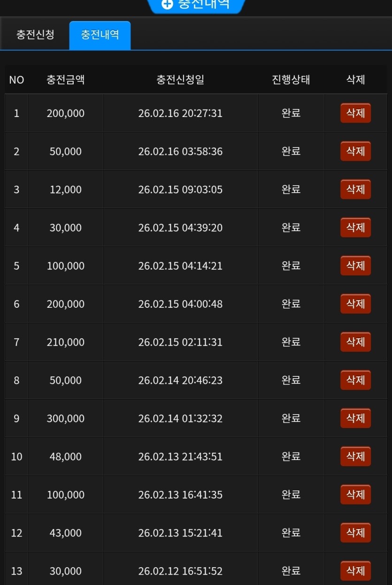Remove row 4, the 30,000 charge
The height and width of the screenshot is (585, 392).
pyautogui.click(x=355, y=227)
